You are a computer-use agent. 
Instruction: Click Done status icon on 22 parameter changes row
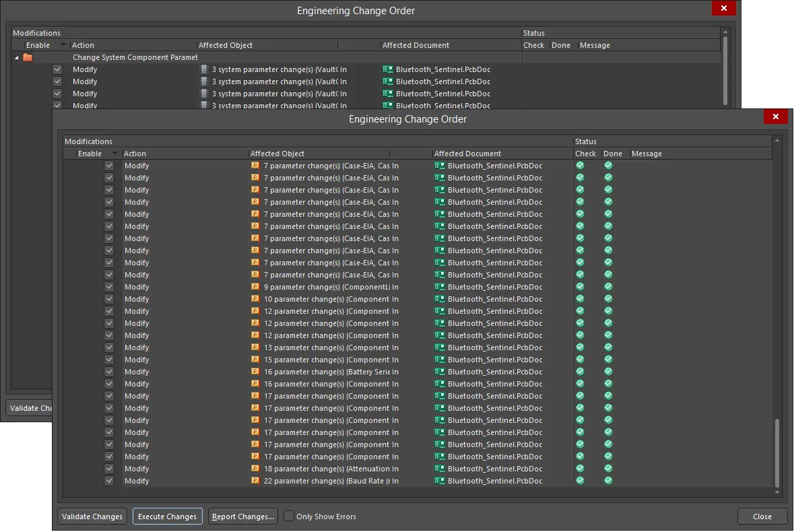click(x=608, y=481)
